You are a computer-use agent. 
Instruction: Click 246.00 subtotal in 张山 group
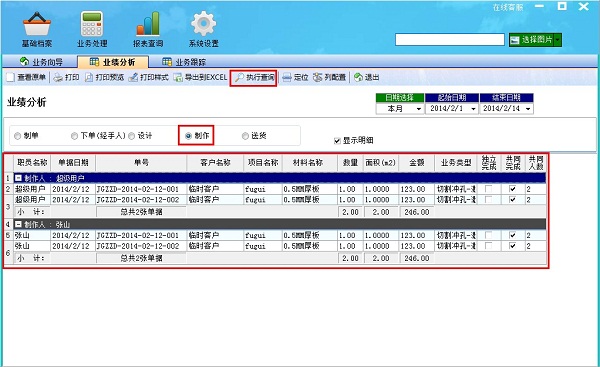417,258
